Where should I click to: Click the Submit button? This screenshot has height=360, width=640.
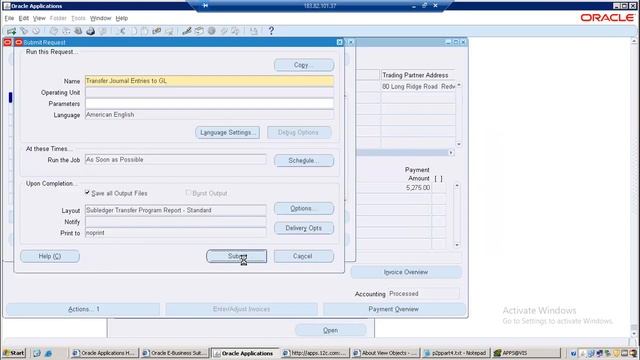236,256
